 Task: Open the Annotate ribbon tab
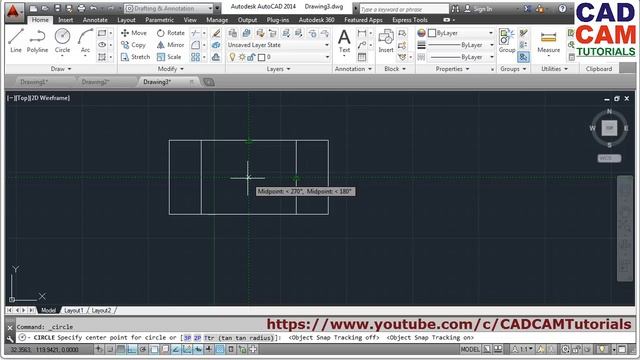tap(95, 20)
